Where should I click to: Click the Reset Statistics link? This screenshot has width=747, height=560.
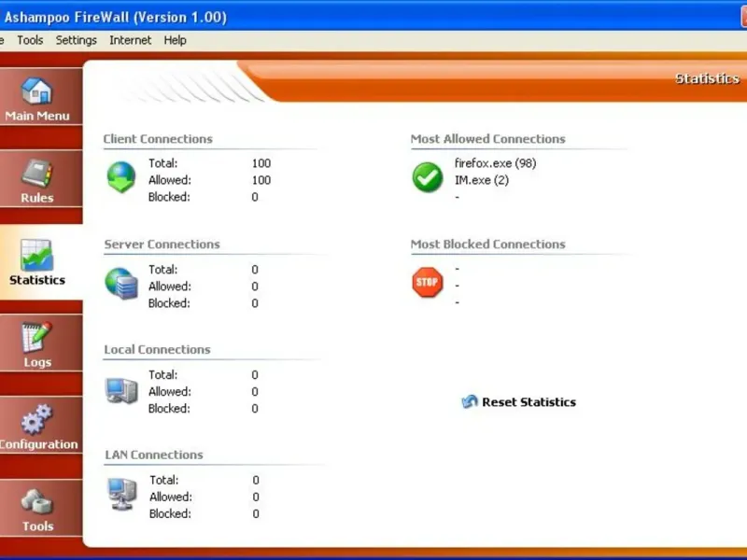point(529,402)
